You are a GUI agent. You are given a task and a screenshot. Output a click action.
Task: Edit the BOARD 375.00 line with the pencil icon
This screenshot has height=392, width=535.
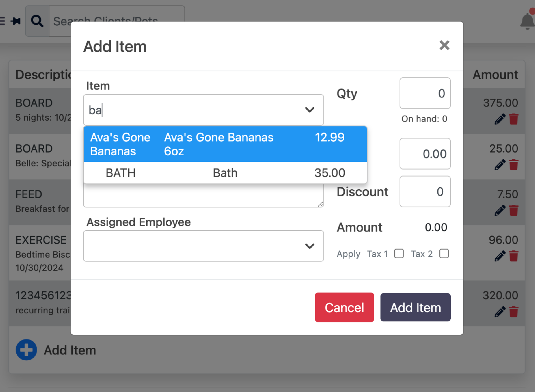pos(500,119)
